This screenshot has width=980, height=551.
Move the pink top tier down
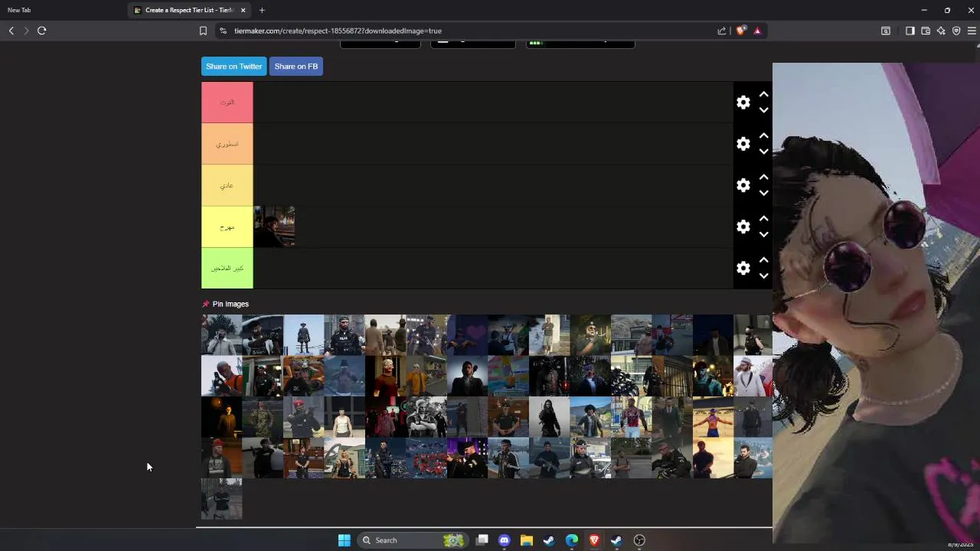763,110
